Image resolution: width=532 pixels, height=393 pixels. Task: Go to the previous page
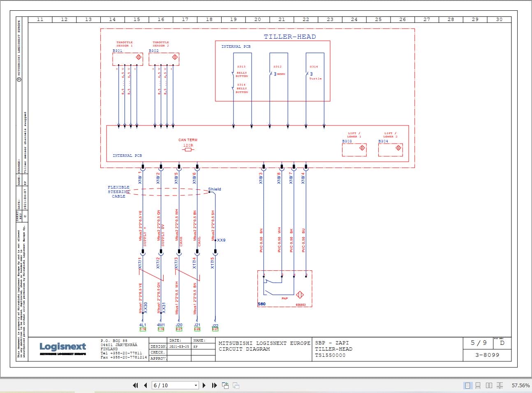click(146, 385)
